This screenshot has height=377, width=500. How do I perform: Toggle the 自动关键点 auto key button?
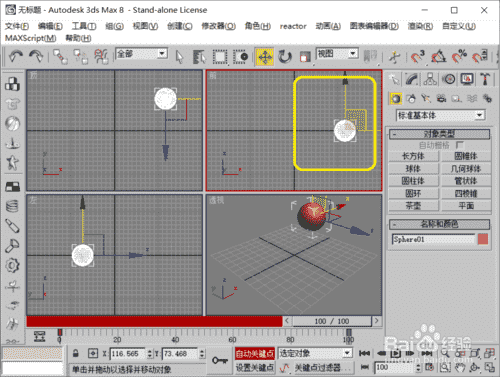pyautogui.click(x=255, y=353)
